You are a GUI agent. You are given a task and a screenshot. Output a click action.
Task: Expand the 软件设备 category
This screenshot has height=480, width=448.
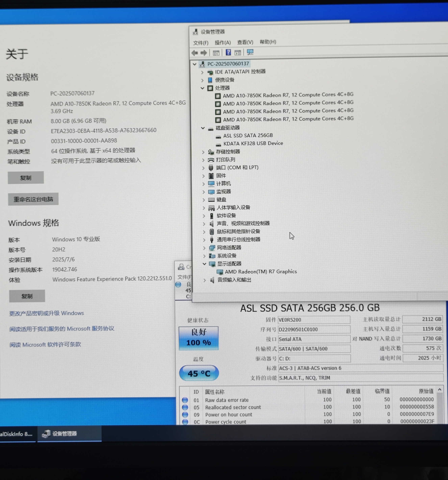[204, 216]
